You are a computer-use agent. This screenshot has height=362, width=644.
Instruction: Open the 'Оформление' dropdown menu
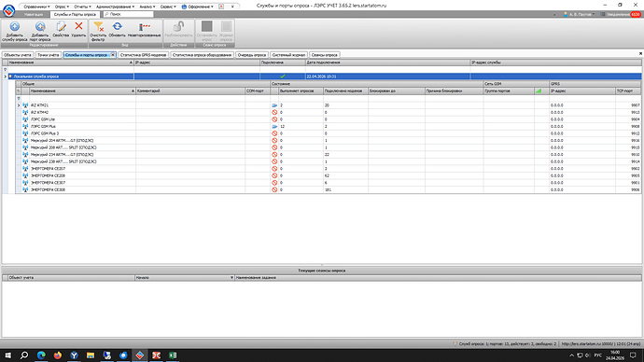point(198,7)
